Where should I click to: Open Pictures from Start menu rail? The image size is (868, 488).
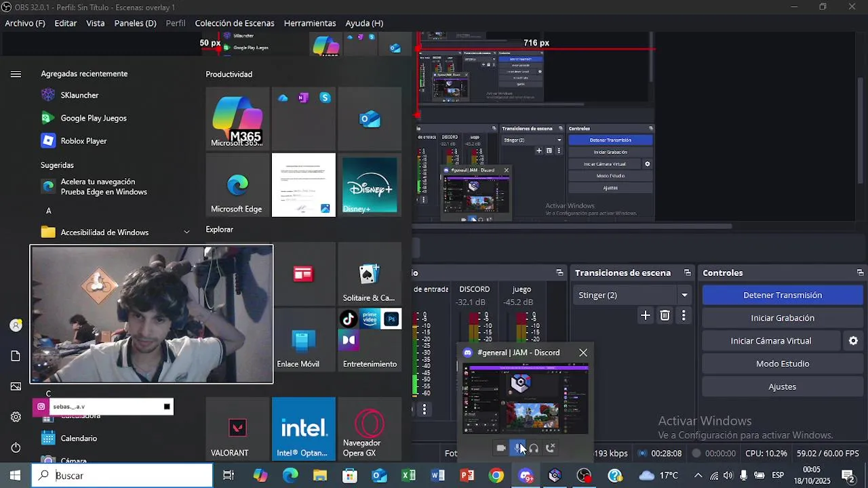click(16, 386)
